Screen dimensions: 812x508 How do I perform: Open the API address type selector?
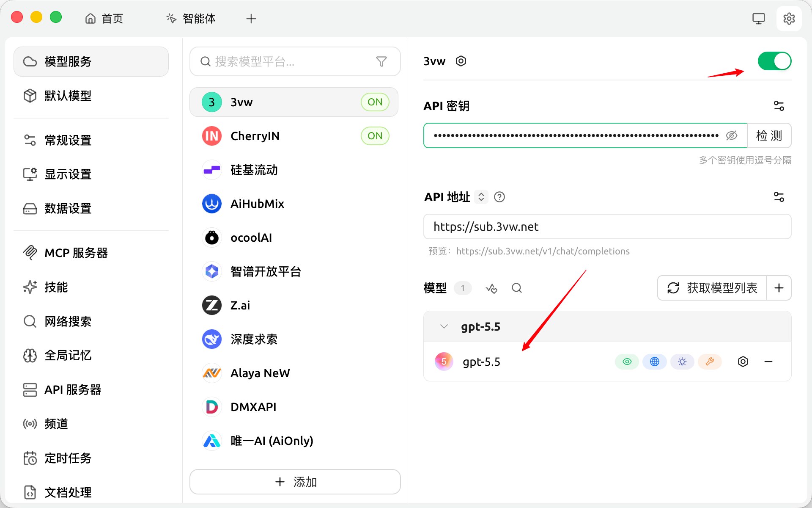click(481, 197)
